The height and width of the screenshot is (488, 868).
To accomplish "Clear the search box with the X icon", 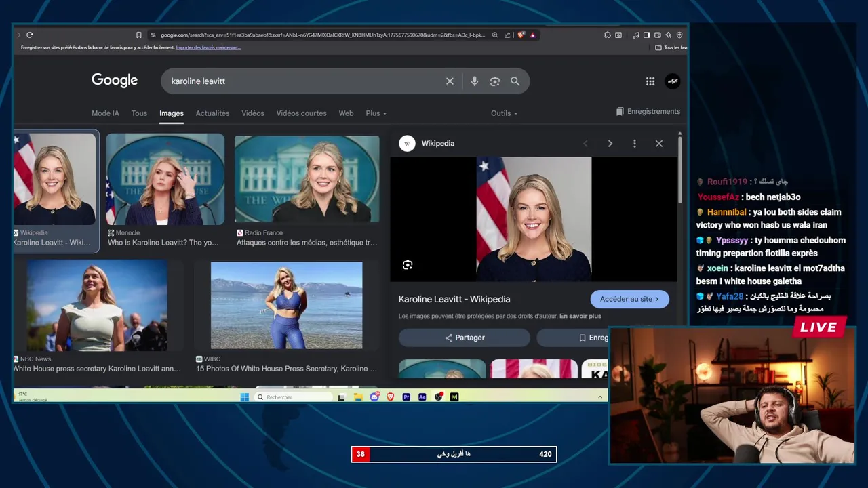I will coord(450,81).
